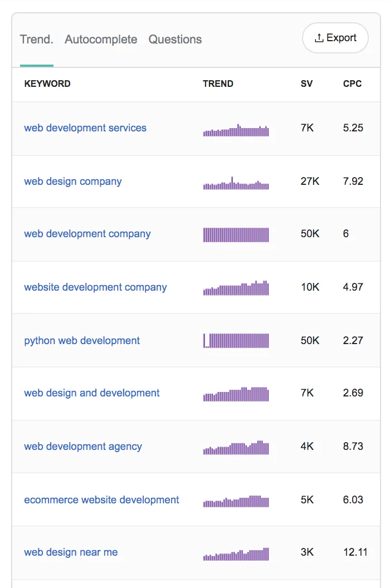Viewport: 390px width, 588px height.
Task: Click 'python web development' keyword
Action: click(82, 341)
